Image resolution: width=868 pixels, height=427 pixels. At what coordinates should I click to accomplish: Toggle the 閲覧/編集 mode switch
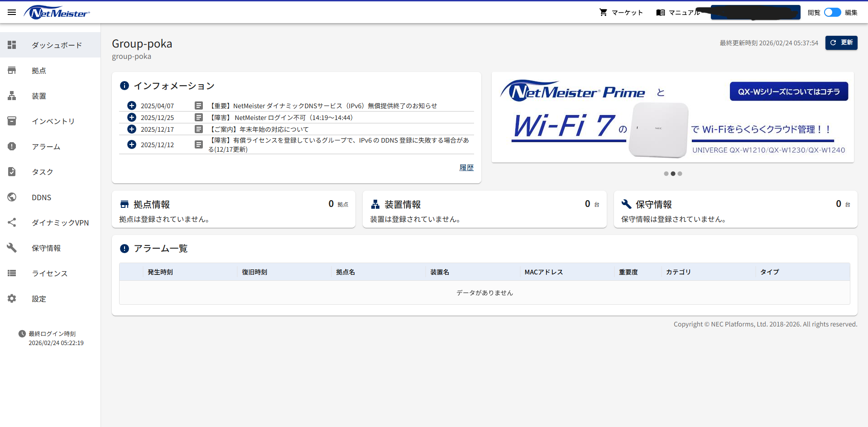(832, 12)
